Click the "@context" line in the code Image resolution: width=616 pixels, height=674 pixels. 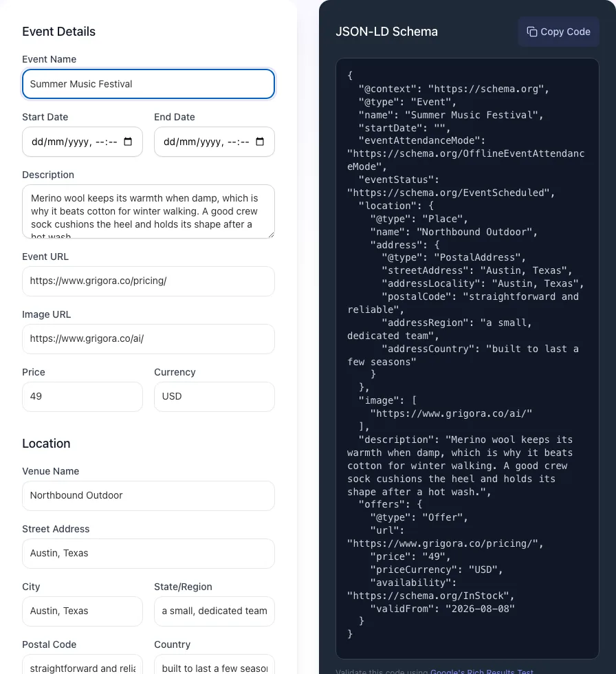(x=454, y=89)
